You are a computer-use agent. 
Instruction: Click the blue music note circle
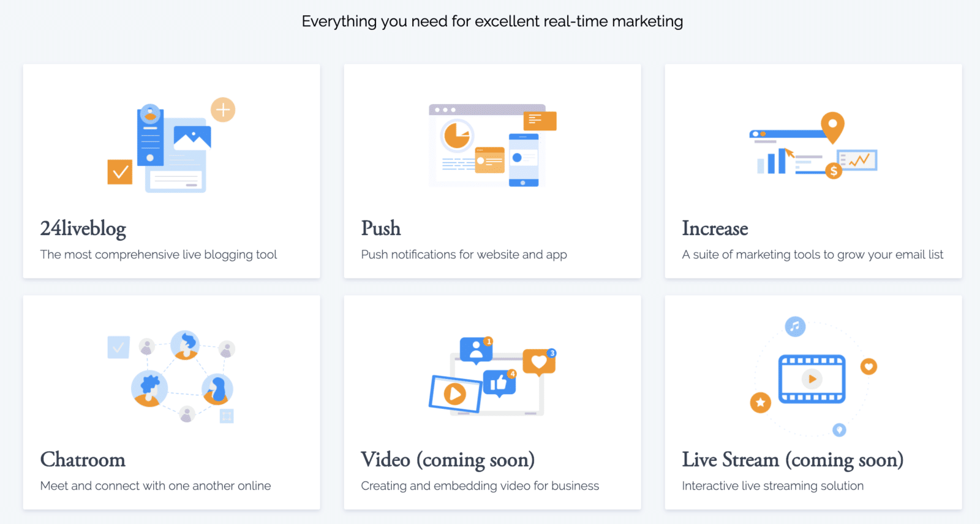click(795, 326)
